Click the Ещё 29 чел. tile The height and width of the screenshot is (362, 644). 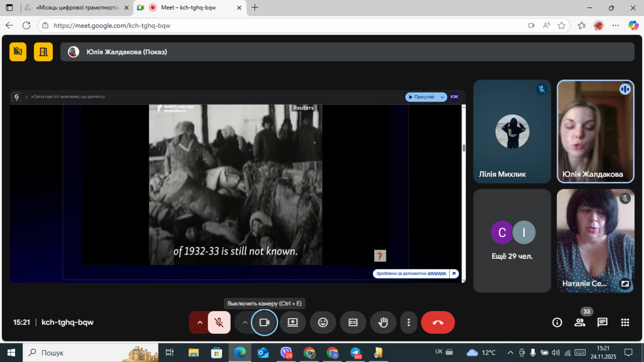pos(512,241)
